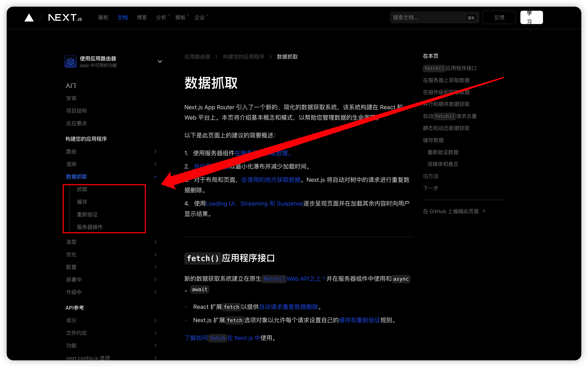Expand the 配置 sidebar section
This screenshot has width=588, height=367.
pos(155,267)
